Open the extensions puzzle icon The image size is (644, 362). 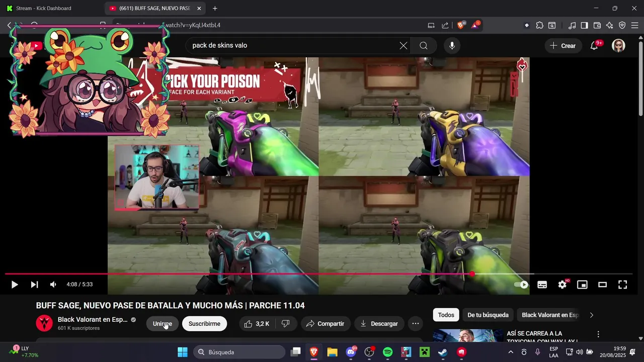[x=539, y=25]
